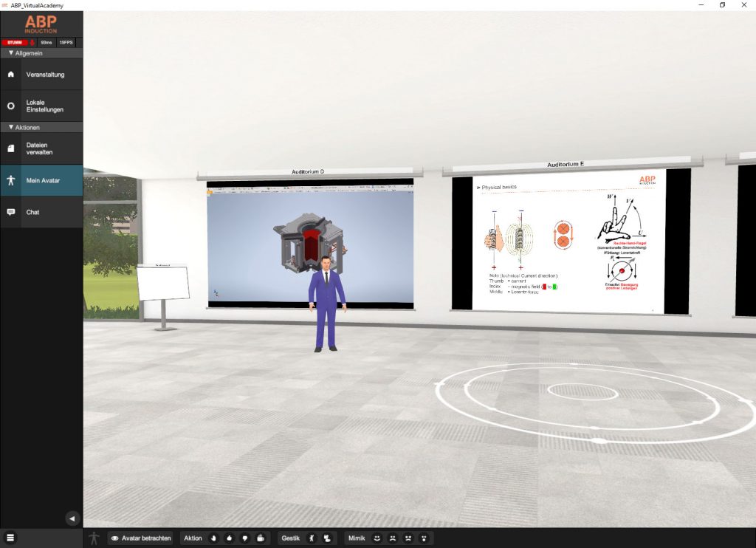Toggle the red STUMM mute button
Image resolution: width=756 pixels, height=548 pixels.
click(x=14, y=42)
